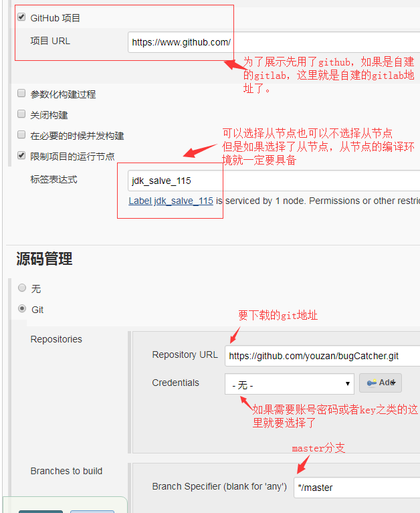The image size is (420, 513).
Task: Click the Repositories section label
Action: 56,339
